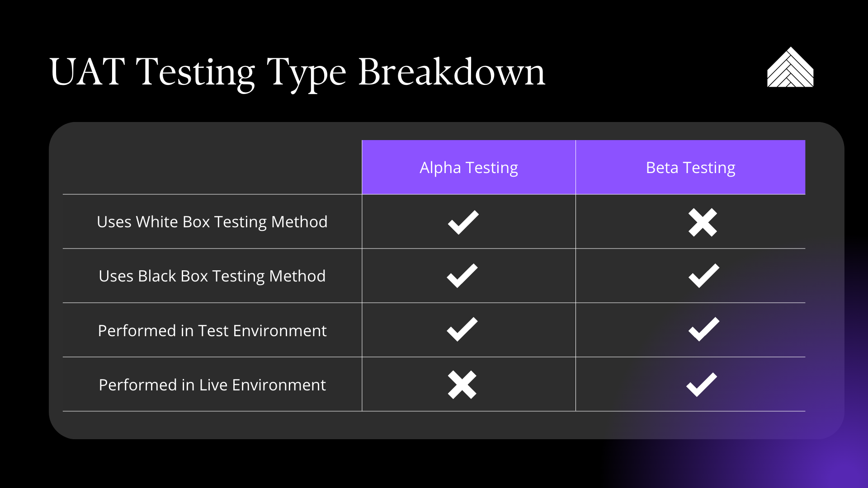Click the Performed in Live Environment label
The image size is (868, 488).
[212, 385]
